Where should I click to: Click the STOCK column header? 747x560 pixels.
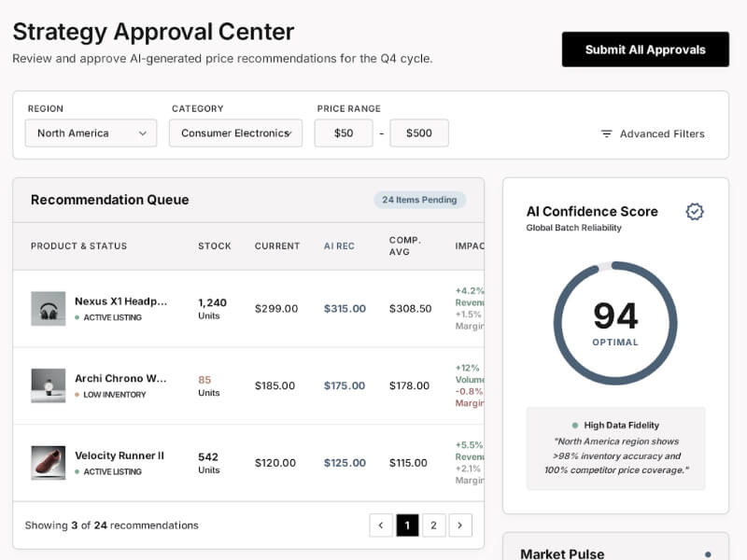click(x=215, y=245)
